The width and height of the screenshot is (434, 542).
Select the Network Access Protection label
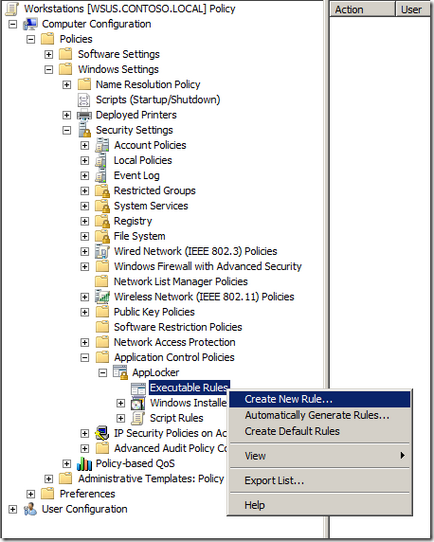coord(174,342)
